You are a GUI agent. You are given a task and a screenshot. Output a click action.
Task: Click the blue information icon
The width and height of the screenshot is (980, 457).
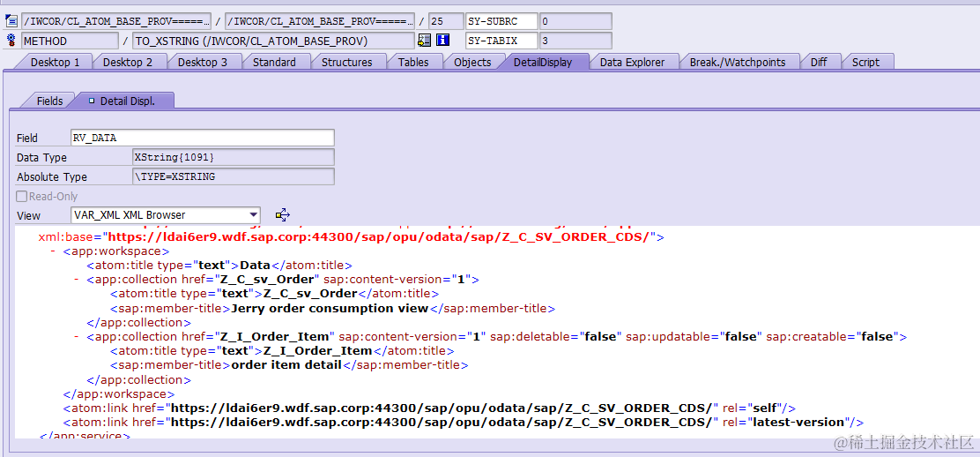pos(443,41)
